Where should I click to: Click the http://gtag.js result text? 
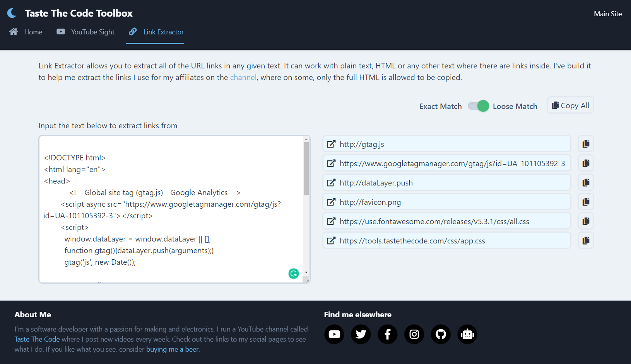[x=362, y=144]
